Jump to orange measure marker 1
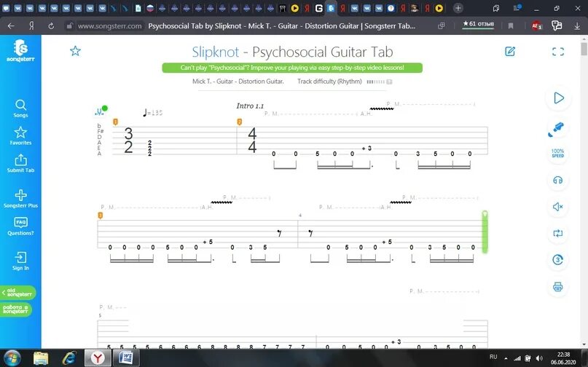Viewport: 588px width, 367px height. (x=116, y=122)
